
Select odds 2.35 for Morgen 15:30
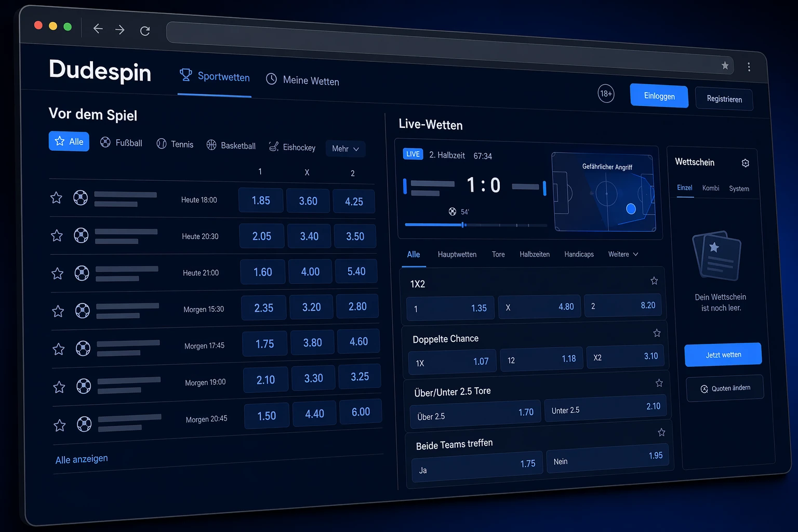(264, 308)
